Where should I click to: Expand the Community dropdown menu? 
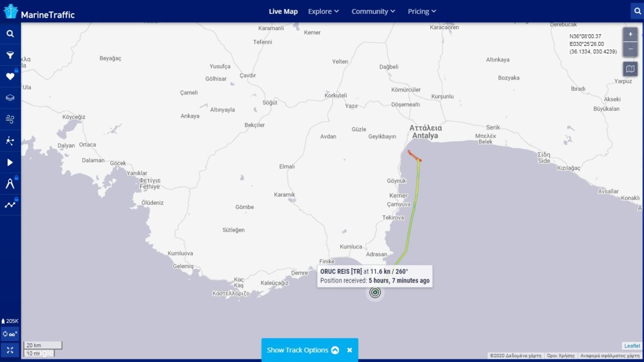373,11
